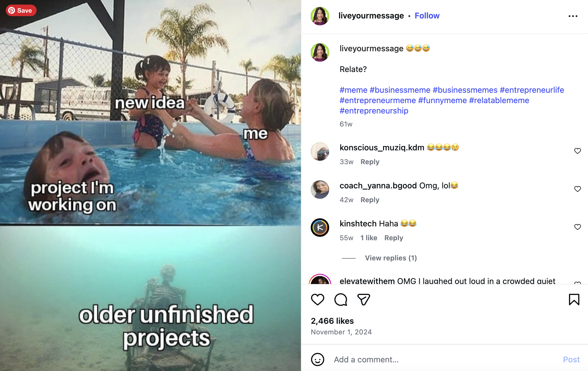The image size is (588, 371).
Task: Reply to konscious_muziq.kdm's comment
Action: (370, 162)
